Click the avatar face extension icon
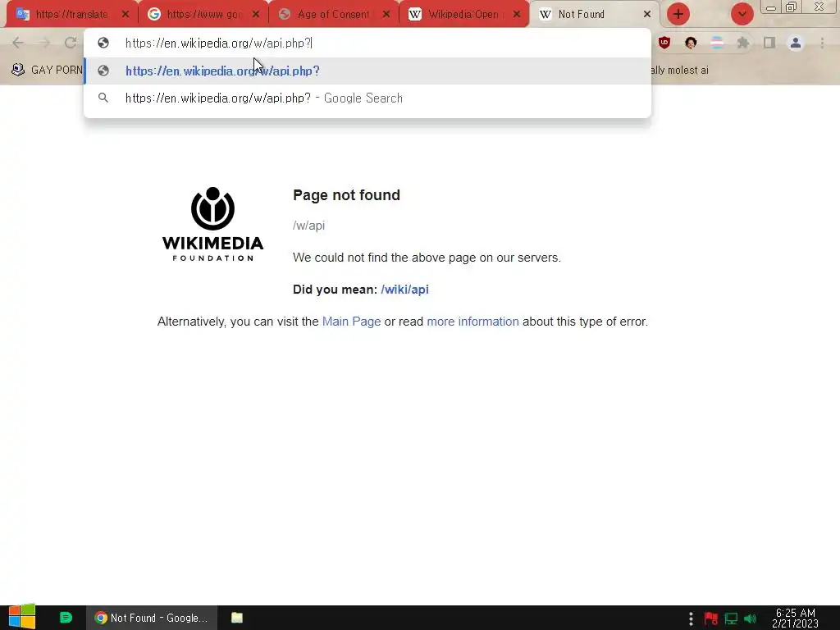This screenshot has height=630, width=840. [691, 43]
